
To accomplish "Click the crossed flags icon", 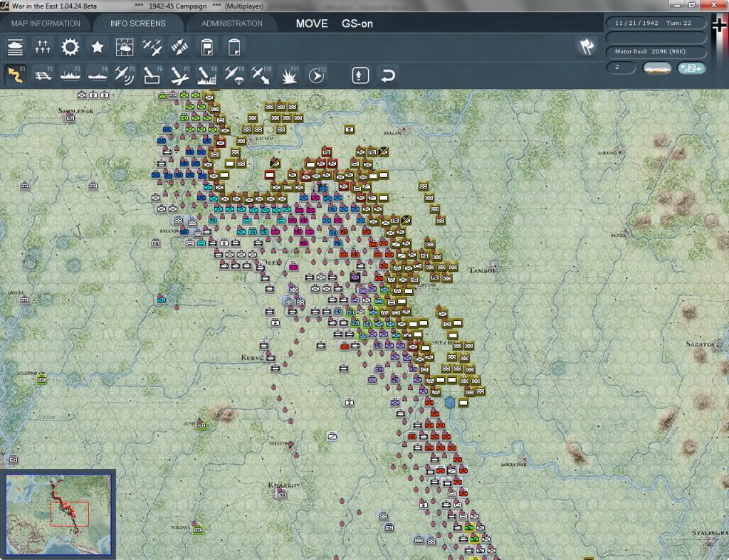I will pos(587,46).
